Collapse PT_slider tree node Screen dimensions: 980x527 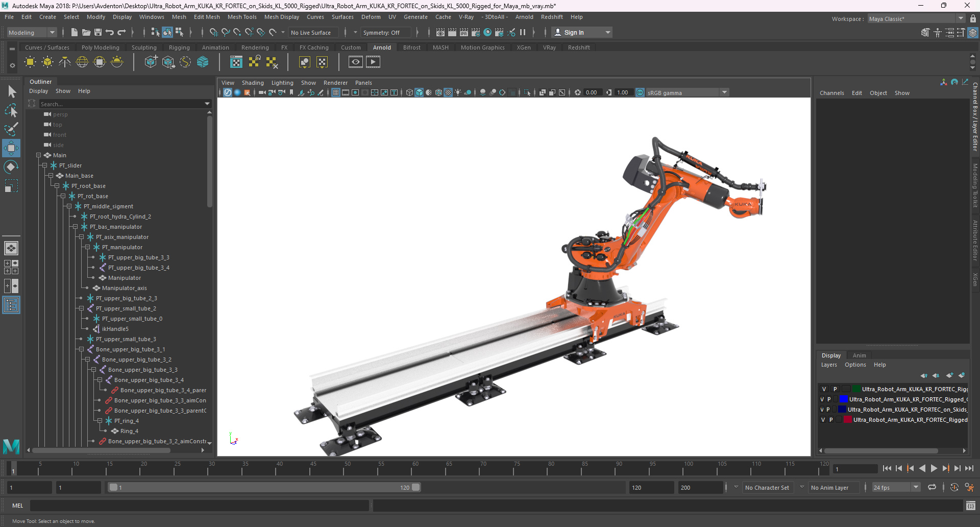(44, 165)
